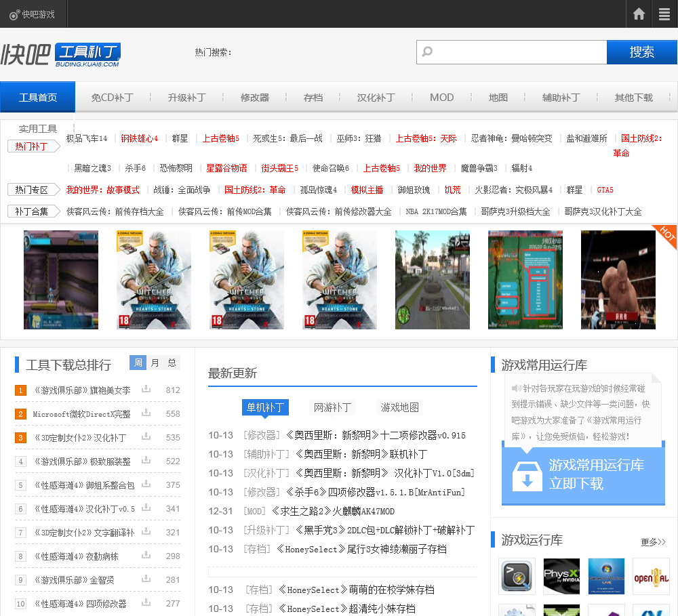
Task: Open 汉化补丁 navigation item
Action: [x=376, y=98]
